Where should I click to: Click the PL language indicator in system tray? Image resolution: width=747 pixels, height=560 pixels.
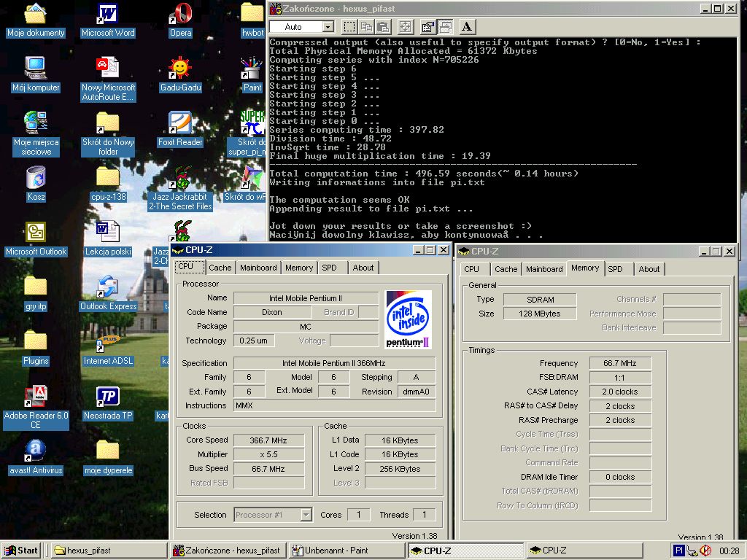pos(679,551)
